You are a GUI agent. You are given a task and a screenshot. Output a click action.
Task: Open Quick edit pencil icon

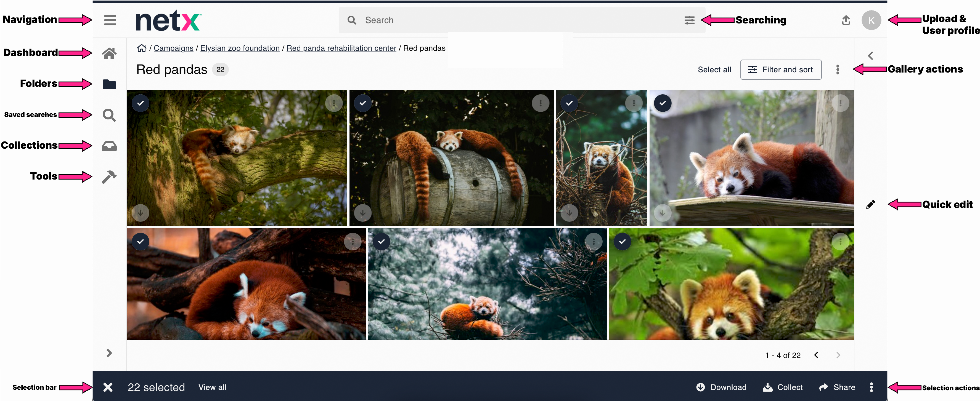pyautogui.click(x=870, y=205)
